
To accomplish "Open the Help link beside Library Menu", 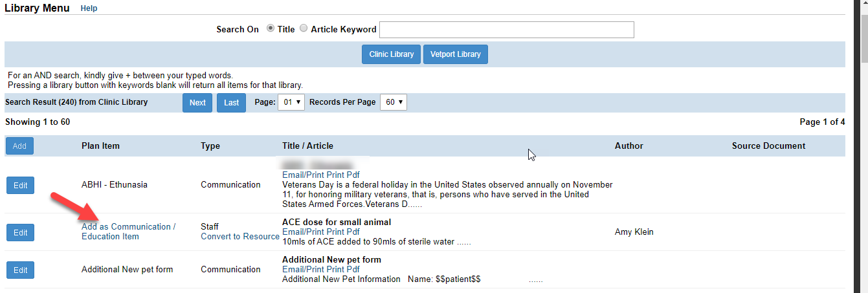I will point(89,8).
